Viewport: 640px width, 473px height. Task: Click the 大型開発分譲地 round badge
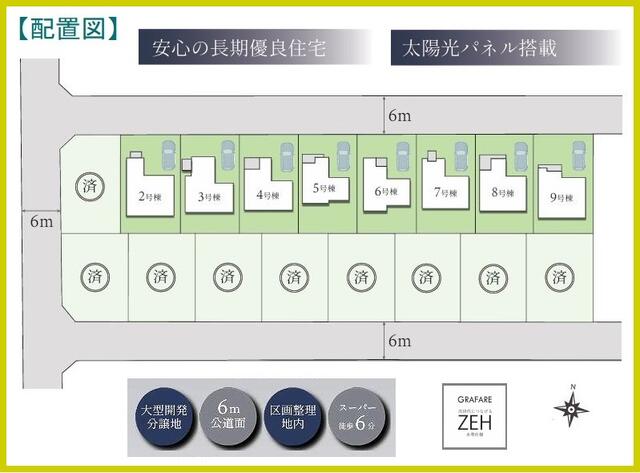tap(164, 417)
